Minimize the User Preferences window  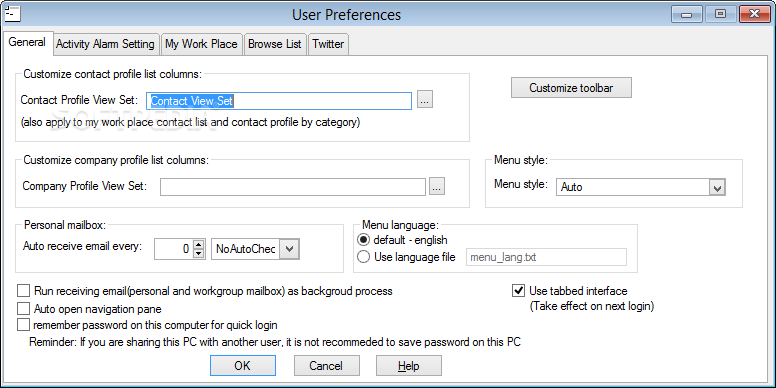click(687, 14)
